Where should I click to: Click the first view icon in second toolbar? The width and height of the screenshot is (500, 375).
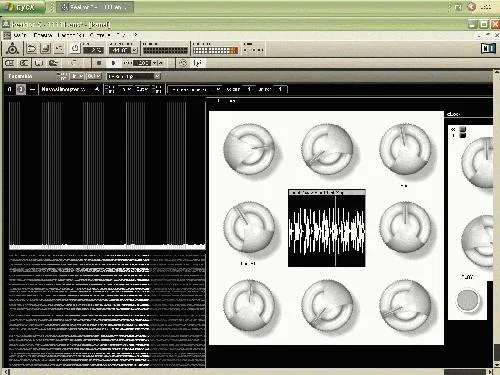tap(10, 63)
